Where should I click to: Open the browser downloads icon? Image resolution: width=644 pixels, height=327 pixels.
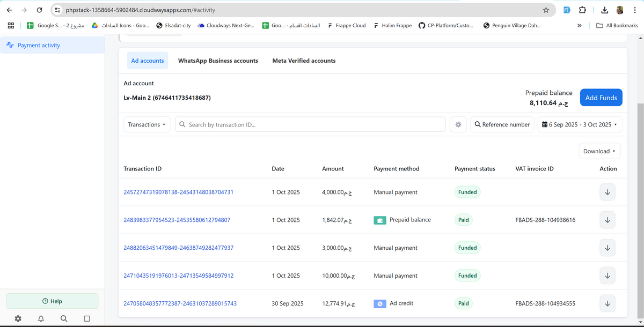(x=605, y=10)
